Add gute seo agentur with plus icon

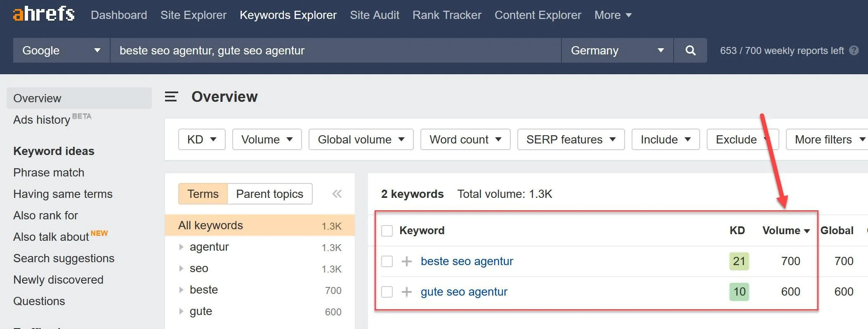coord(407,292)
